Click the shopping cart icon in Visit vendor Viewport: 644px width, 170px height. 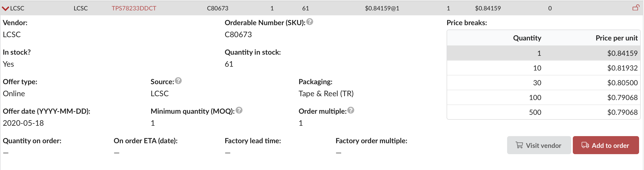click(x=519, y=145)
